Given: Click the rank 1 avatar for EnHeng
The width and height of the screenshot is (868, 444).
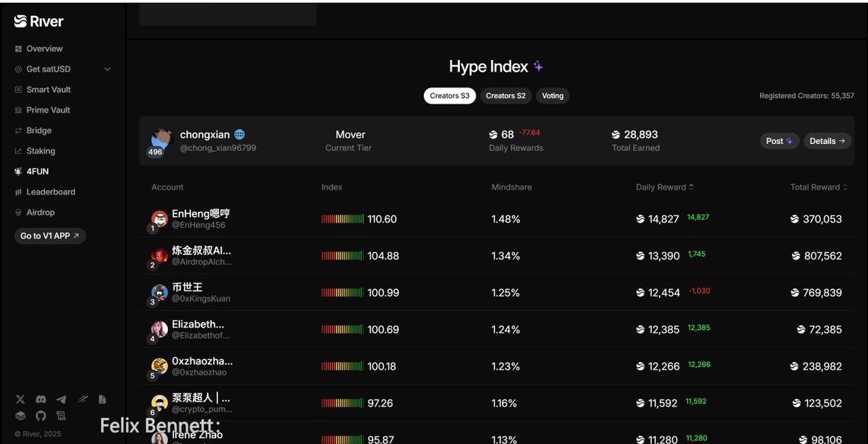Looking at the screenshot, I should 159,219.
